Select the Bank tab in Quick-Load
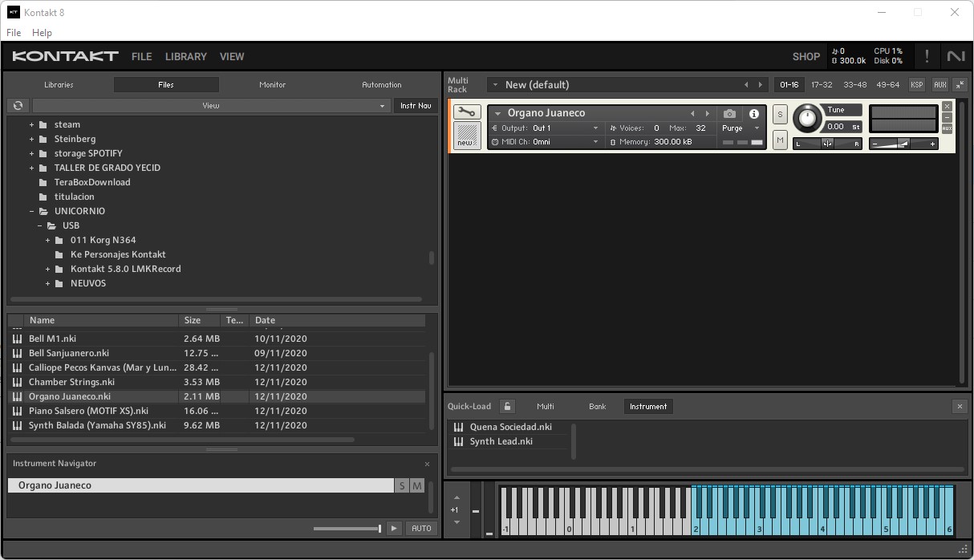Screen dimensions: 974x560 pyautogui.click(x=598, y=406)
